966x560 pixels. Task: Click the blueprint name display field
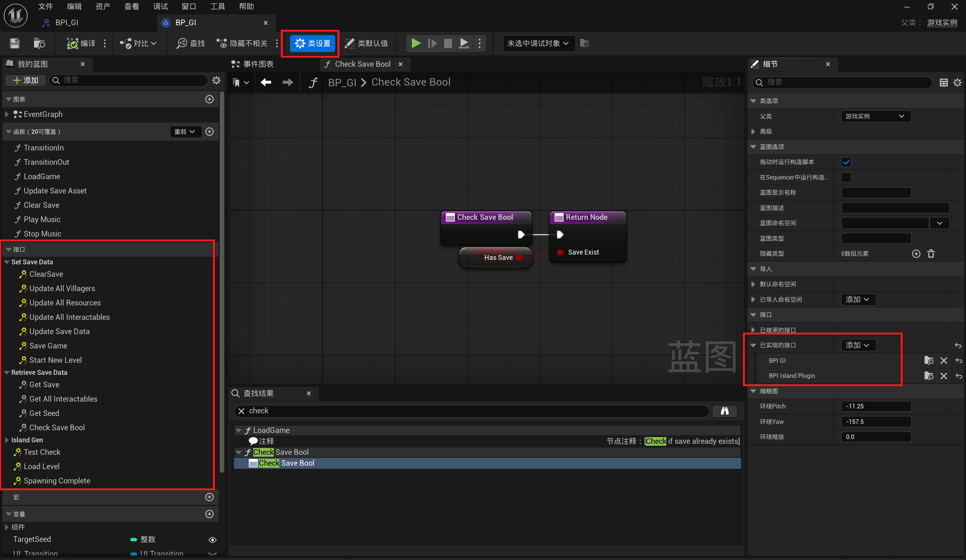(x=875, y=193)
